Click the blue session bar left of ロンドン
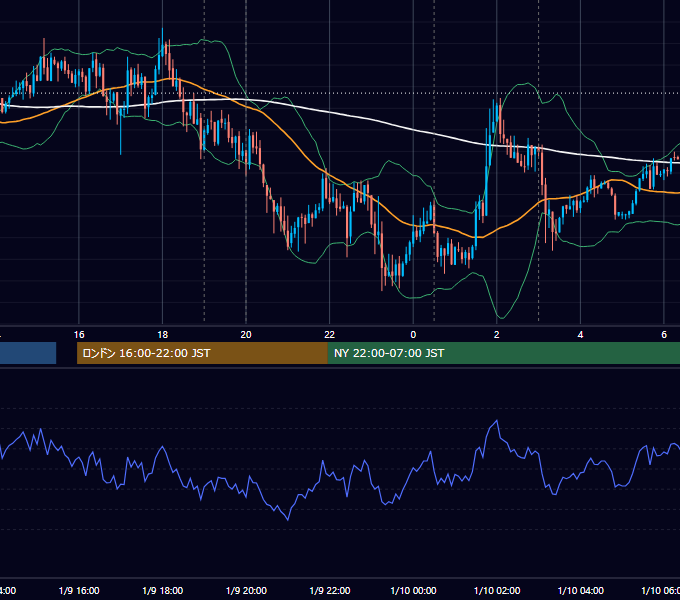This screenshot has height=600, width=680. pyautogui.click(x=28, y=353)
